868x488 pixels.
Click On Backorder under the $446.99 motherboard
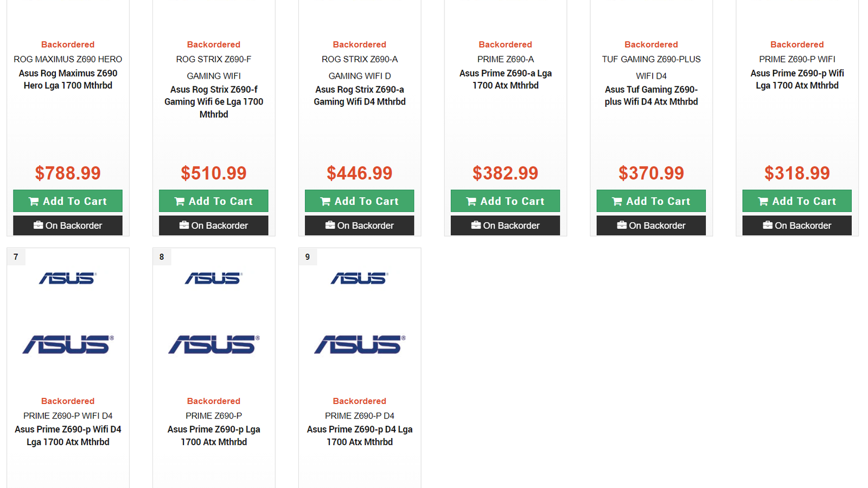[360, 226]
